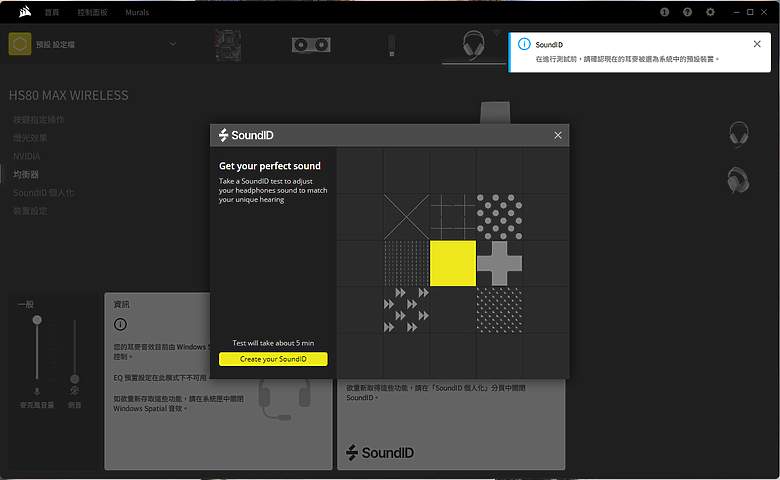This screenshot has height=480, width=780.
Task: Adjust the microphone volume slider handle
Action: click(x=37, y=320)
